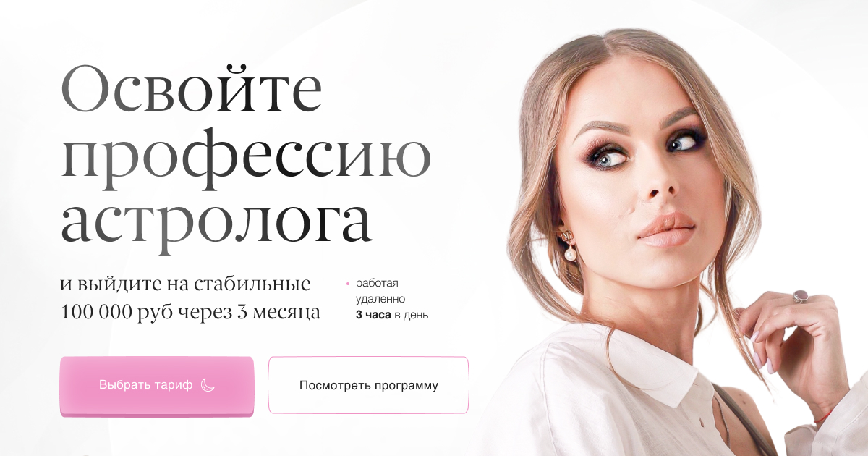The image size is (868, 456).
Task: Click the pink Выбрать тариф button
Action: tap(156, 386)
